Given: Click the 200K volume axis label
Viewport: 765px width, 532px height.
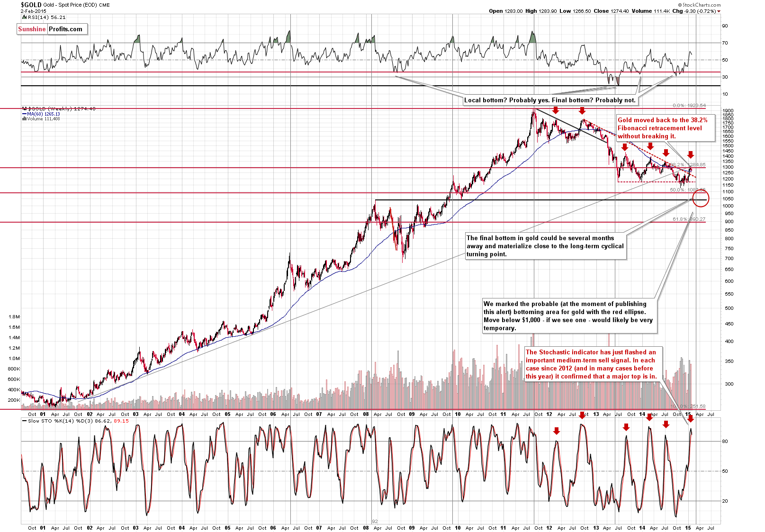Looking at the screenshot, I should pyautogui.click(x=14, y=400).
